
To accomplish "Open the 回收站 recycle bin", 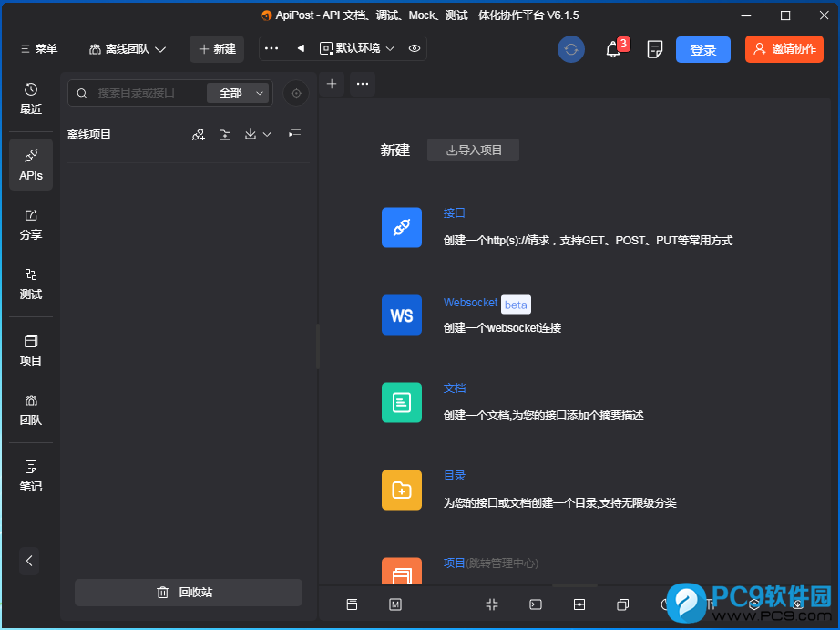I will pos(189,593).
